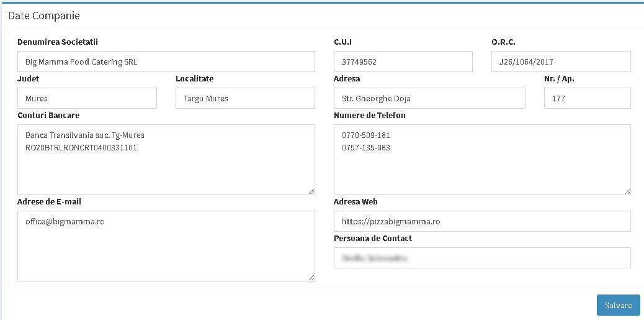Click the Adrese de E-mail label
Viewport: 644px width, 320px height.
(49, 201)
